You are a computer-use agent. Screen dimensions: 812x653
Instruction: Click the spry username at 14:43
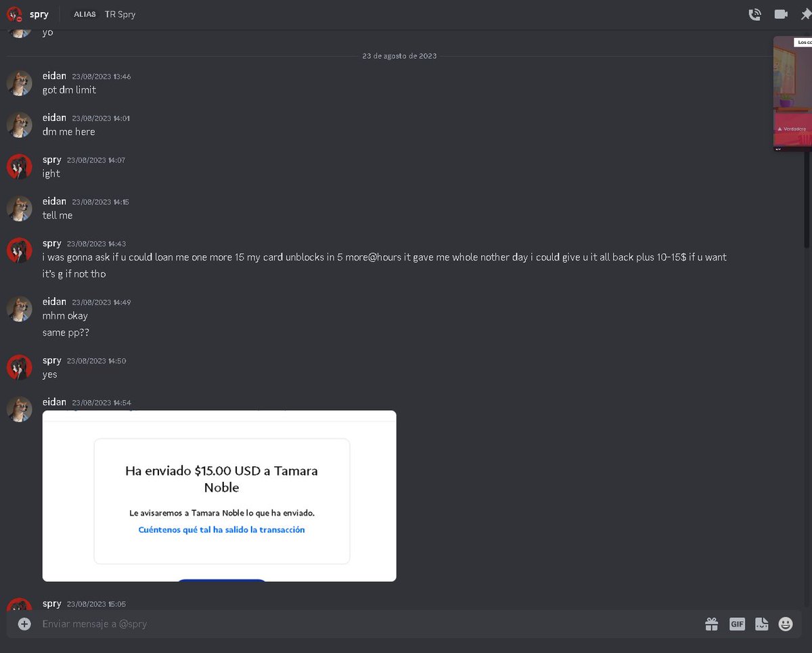[x=52, y=243]
